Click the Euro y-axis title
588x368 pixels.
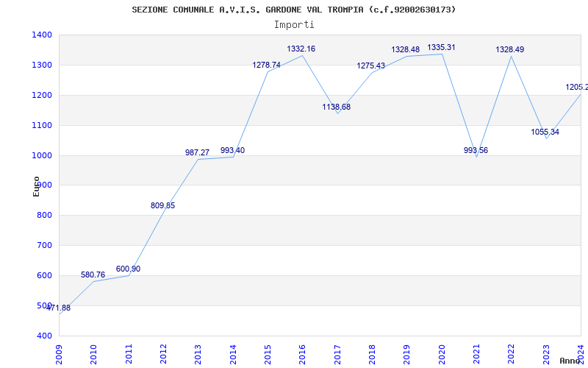coord(36,186)
